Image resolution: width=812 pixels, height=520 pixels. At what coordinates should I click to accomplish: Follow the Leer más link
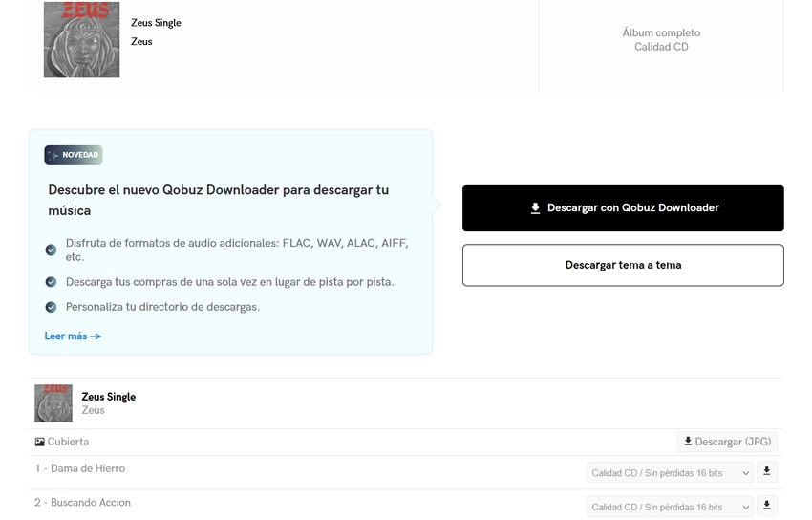[73, 336]
